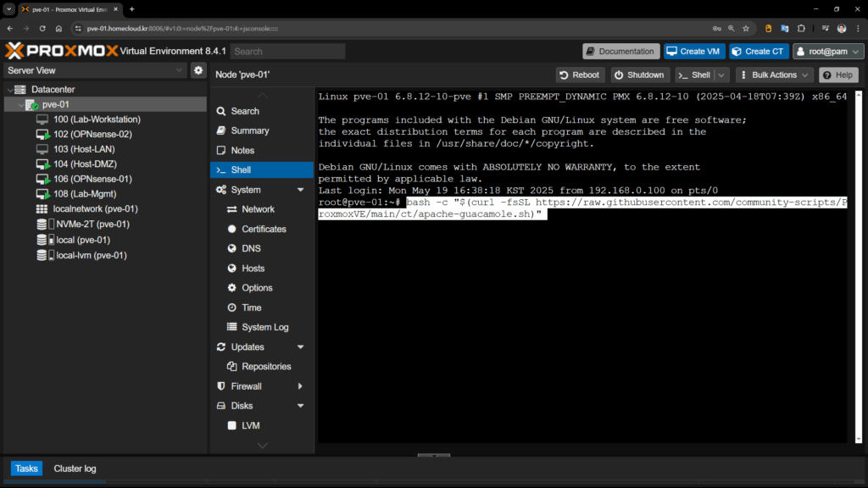Focus the Proxmox search input field
Screen dimensions: 868x488
287,52
